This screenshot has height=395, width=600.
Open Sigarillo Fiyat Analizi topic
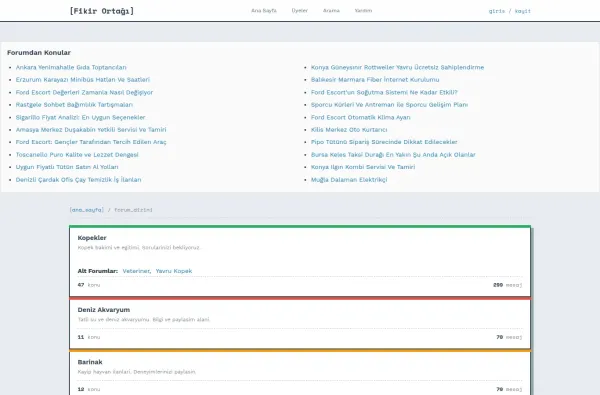80,117
